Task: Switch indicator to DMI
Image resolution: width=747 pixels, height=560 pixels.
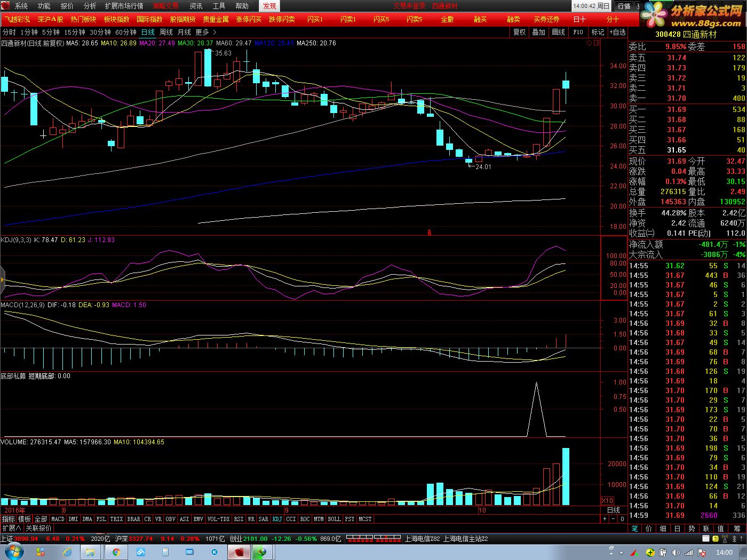Action: [x=73, y=519]
